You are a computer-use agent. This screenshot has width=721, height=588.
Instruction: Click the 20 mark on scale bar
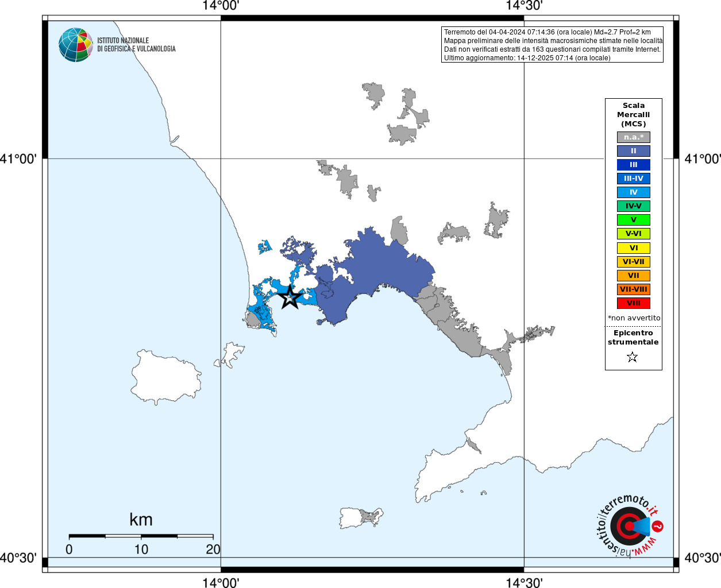pyautogui.click(x=213, y=550)
